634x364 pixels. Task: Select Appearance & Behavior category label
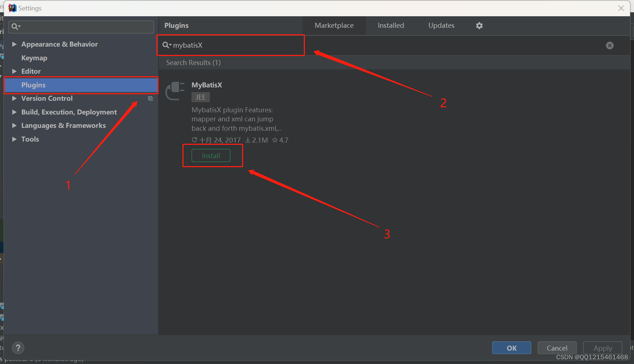(60, 44)
